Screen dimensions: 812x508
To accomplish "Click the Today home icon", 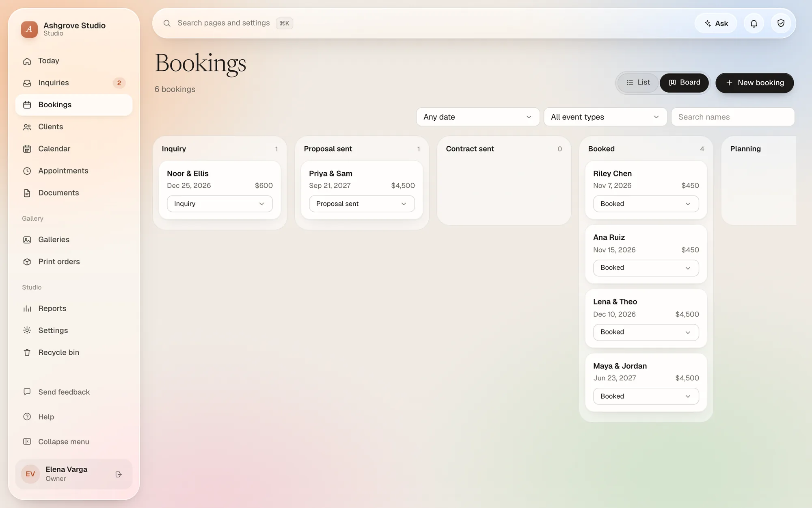I will point(27,61).
